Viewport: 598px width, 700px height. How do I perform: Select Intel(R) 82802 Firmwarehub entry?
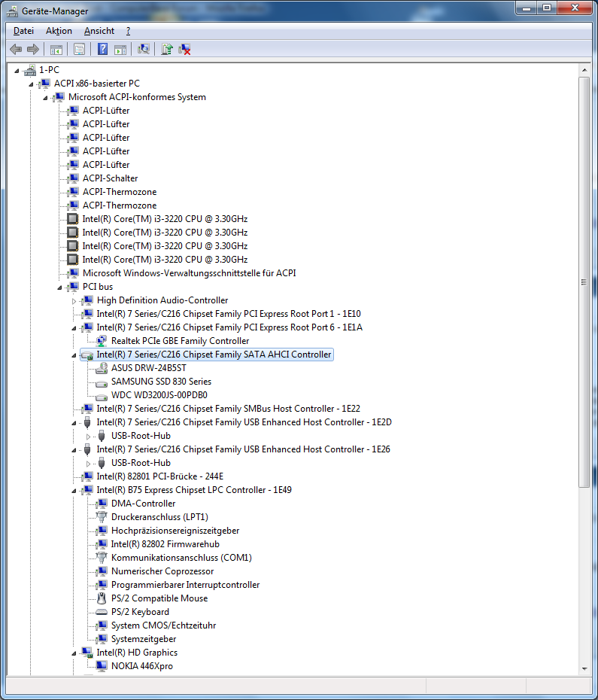165,544
